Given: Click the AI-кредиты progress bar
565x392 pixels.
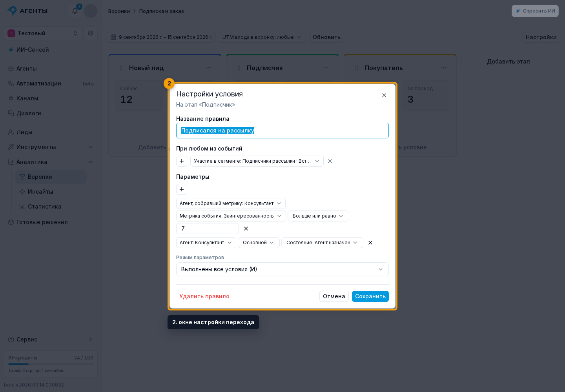Looking at the screenshot, I should pyautogui.click(x=51, y=364).
